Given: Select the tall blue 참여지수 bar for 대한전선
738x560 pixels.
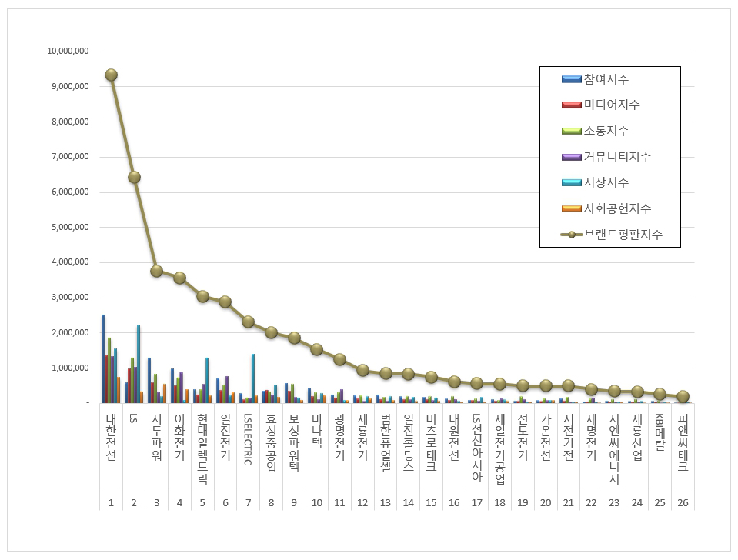Looking at the screenshot, I should (102, 358).
